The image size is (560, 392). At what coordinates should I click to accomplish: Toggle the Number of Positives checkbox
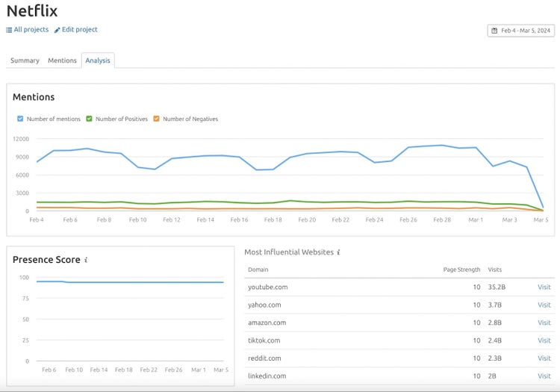tap(90, 119)
